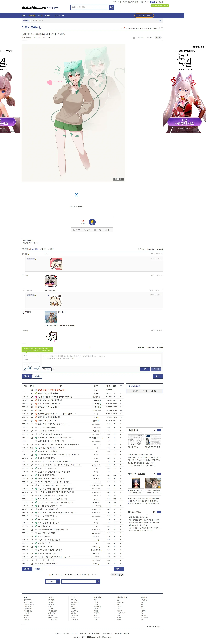207x644 pixels.
Task: Go to the next page arrow in pagination
Action: click(92, 575)
